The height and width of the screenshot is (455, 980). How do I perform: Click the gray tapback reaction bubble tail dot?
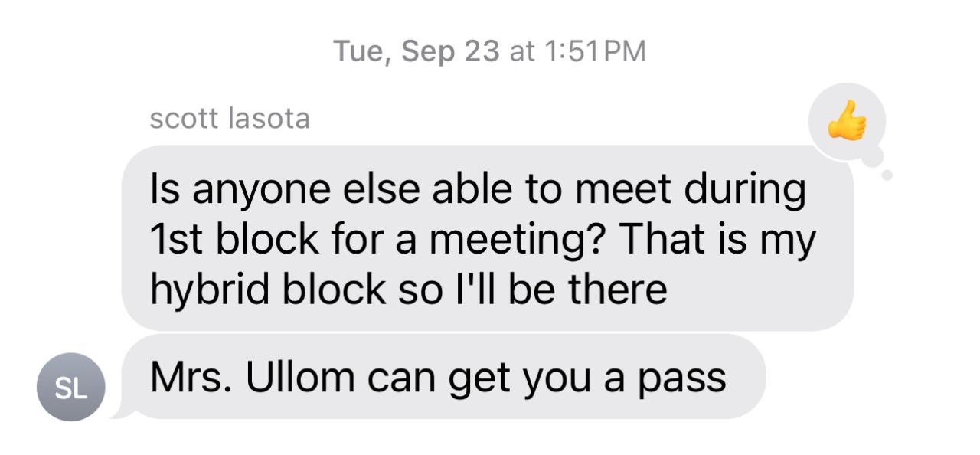(887, 175)
